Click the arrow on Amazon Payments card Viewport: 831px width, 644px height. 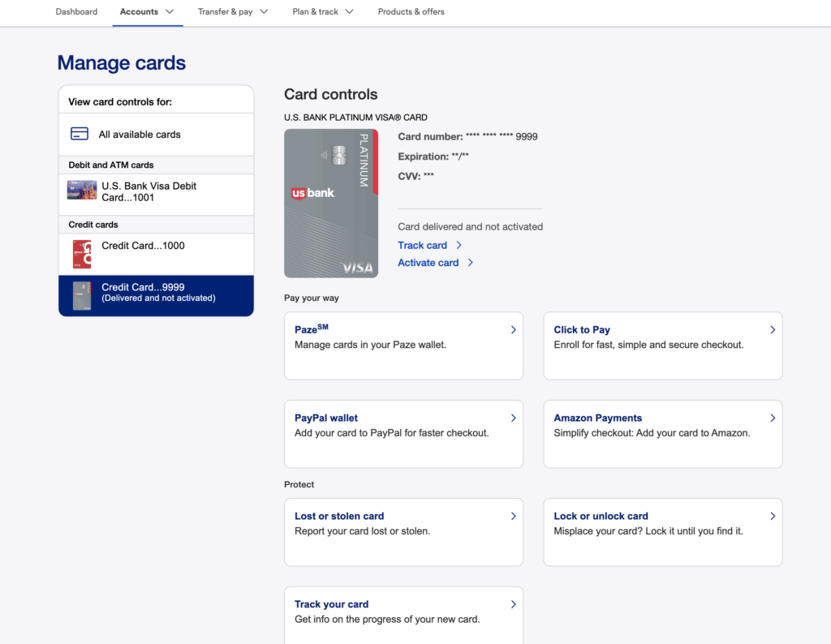point(773,418)
